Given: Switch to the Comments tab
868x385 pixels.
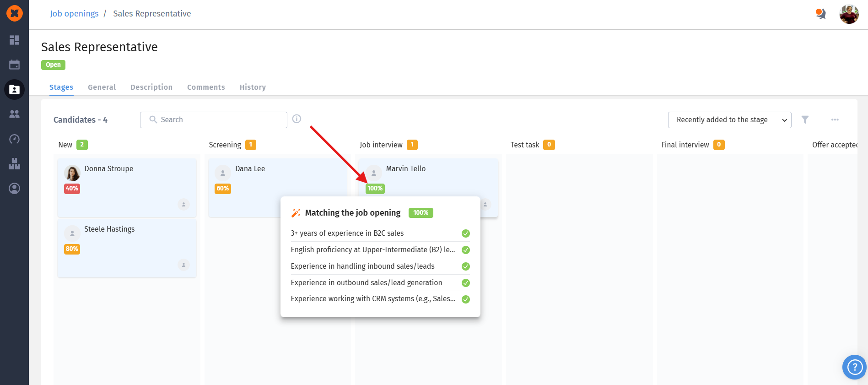Looking at the screenshot, I should [x=206, y=87].
